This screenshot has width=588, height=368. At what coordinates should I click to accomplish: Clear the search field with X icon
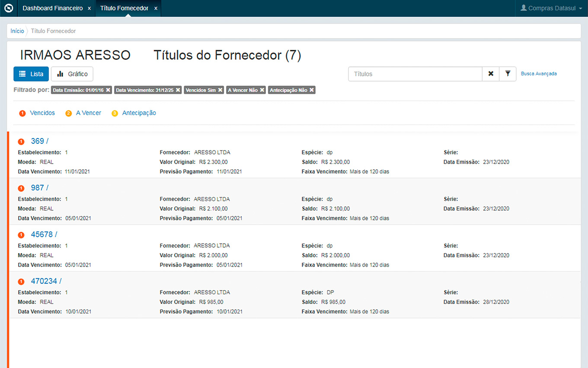[x=491, y=74]
